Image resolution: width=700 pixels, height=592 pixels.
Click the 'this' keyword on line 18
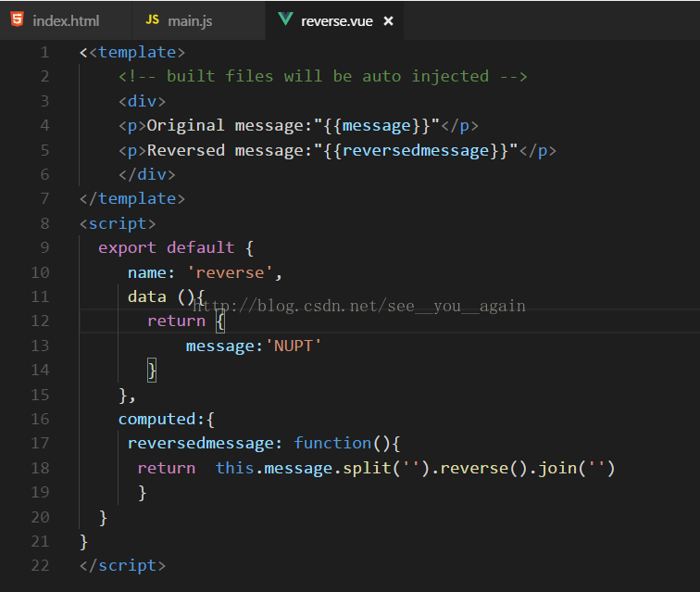[x=235, y=468]
